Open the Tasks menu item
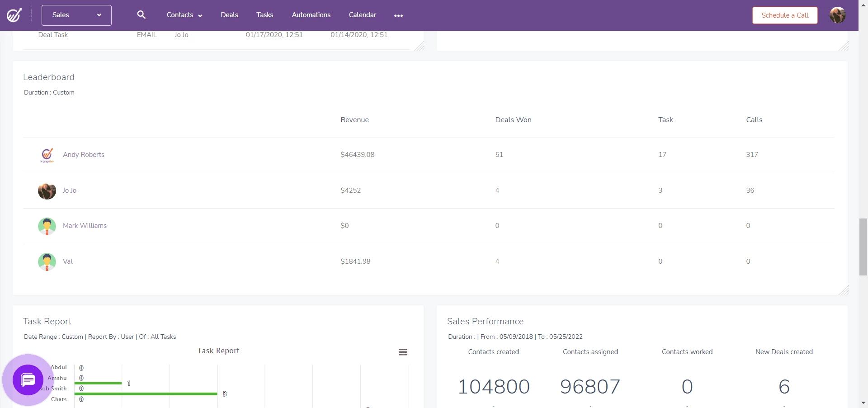Viewport: 868px width, 408px height. coord(264,15)
